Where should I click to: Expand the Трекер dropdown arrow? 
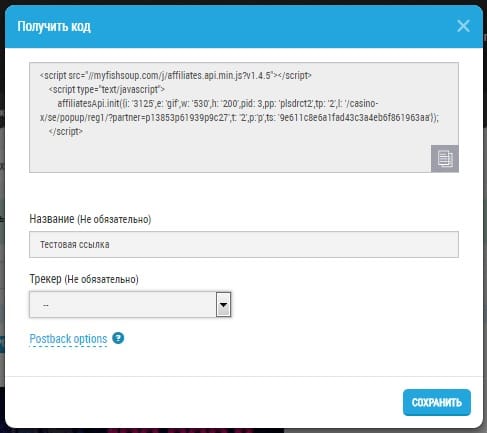[x=223, y=304]
